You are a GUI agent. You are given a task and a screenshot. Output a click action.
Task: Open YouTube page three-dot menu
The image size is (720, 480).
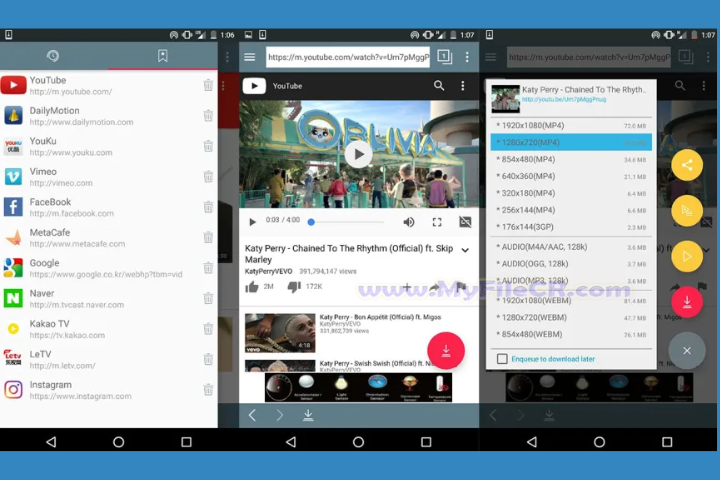tap(463, 85)
